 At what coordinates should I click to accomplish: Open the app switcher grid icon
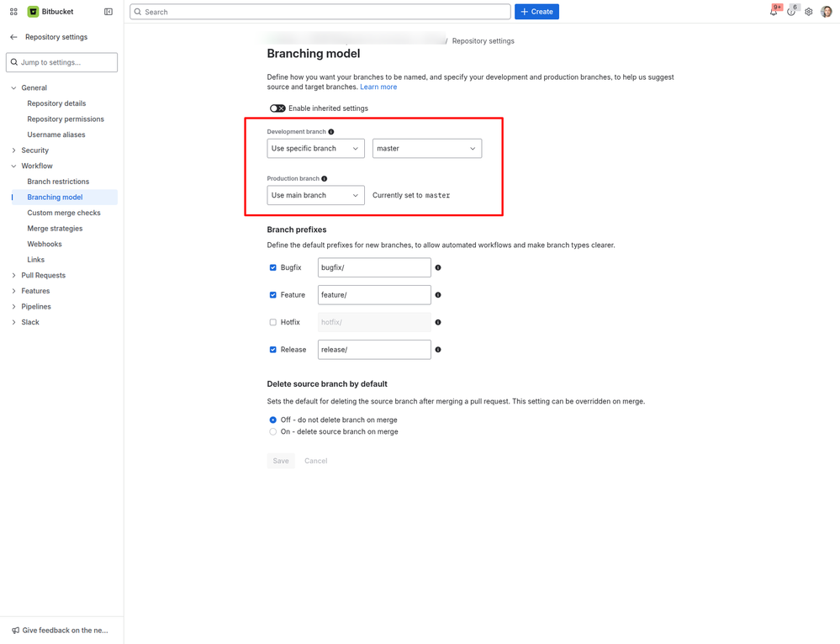pos(13,11)
